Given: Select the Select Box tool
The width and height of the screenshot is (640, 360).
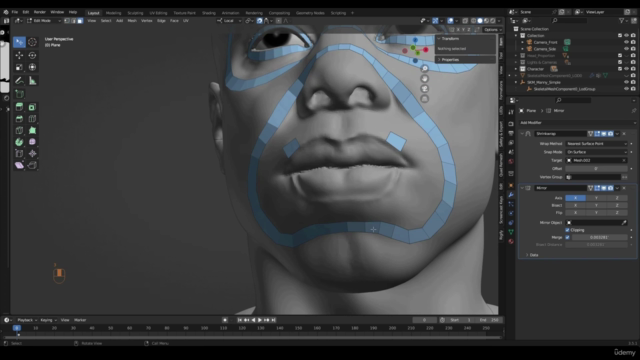Looking at the screenshot, I should [x=19, y=42].
